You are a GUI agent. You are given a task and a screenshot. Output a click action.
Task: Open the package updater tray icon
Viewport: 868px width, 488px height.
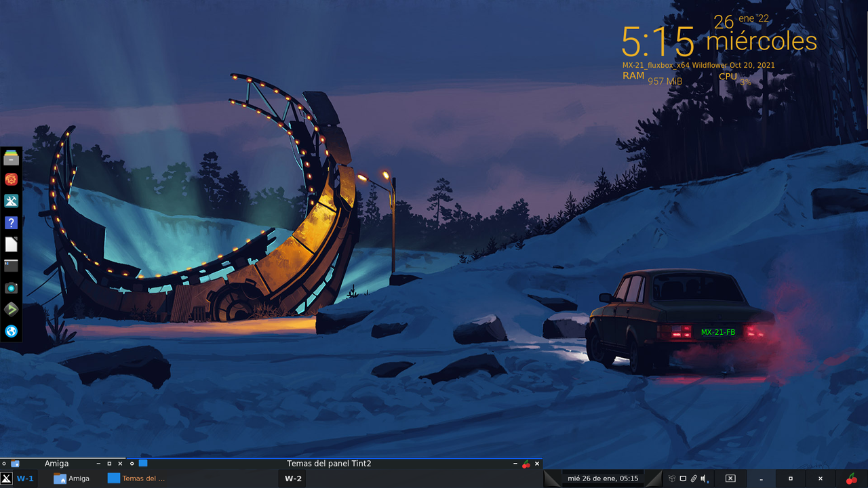(672, 479)
